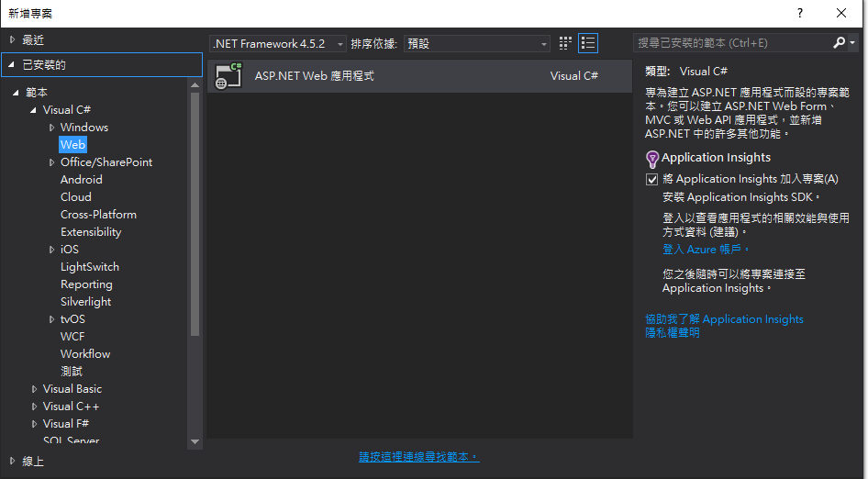Expand the iOS node arrow
Image resolution: width=868 pixels, height=479 pixels.
(x=51, y=250)
